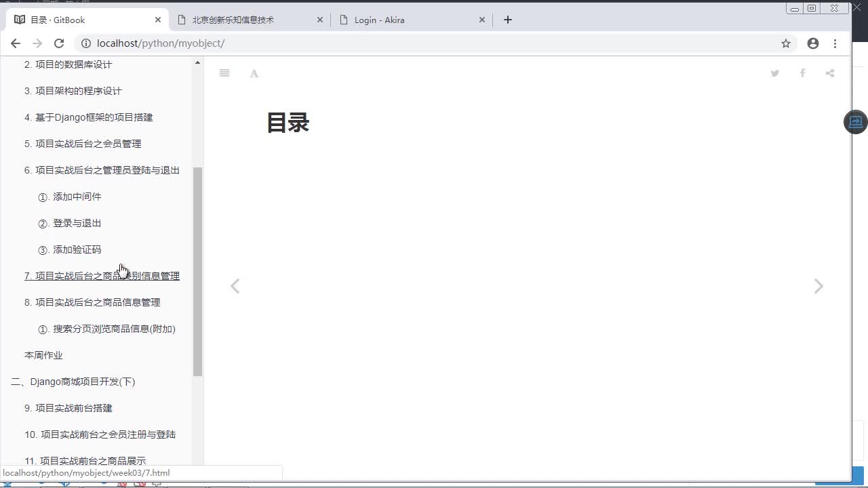This screenshot has height=488, width=868.
Task: Open the font settings icon
Action: tap(254, 73)
